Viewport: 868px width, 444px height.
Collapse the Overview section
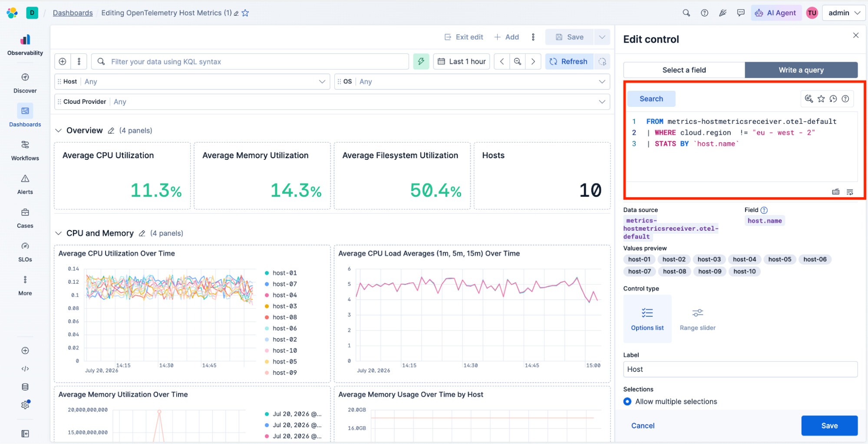click(x=59, y=131)
